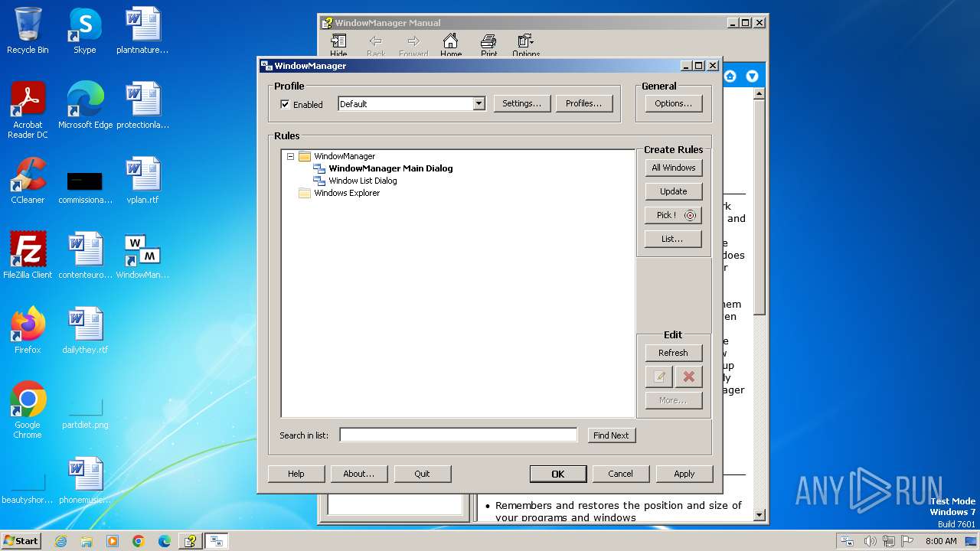Click the Cancel button
Screen dimensions: 980x551
click(x=621, y=474)
